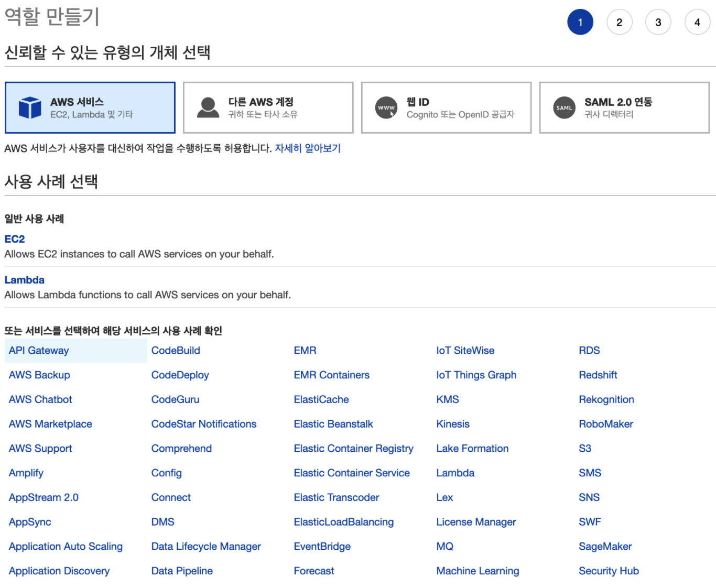
Task: Choose Amplify service
Action: click(26, 473)
